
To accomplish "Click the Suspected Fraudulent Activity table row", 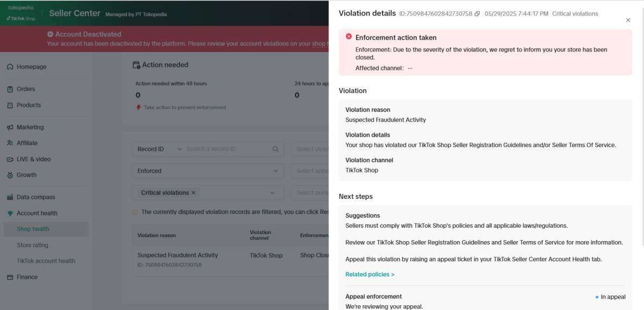I will pos(231,260).
